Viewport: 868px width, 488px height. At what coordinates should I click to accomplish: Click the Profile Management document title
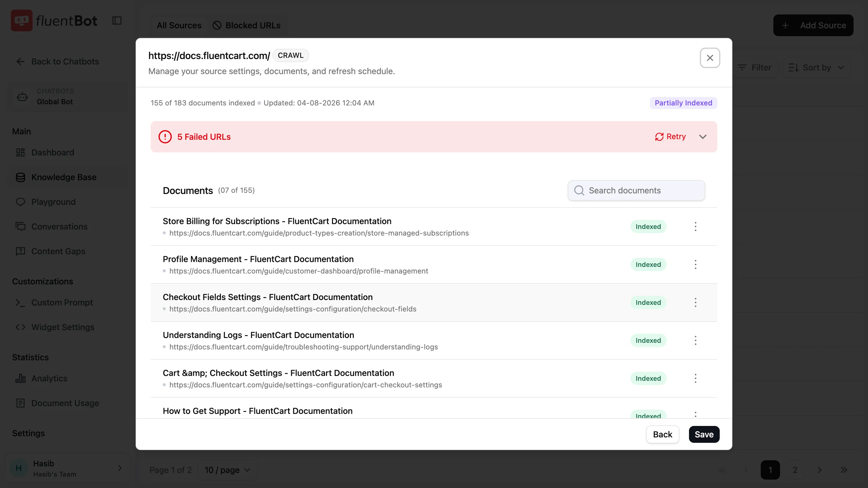coord(258,259)
